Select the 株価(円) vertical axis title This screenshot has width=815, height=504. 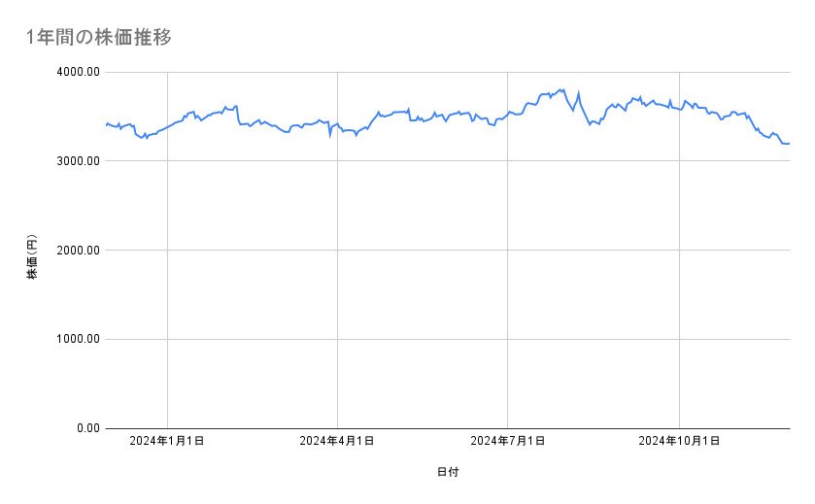coord(32,258)
